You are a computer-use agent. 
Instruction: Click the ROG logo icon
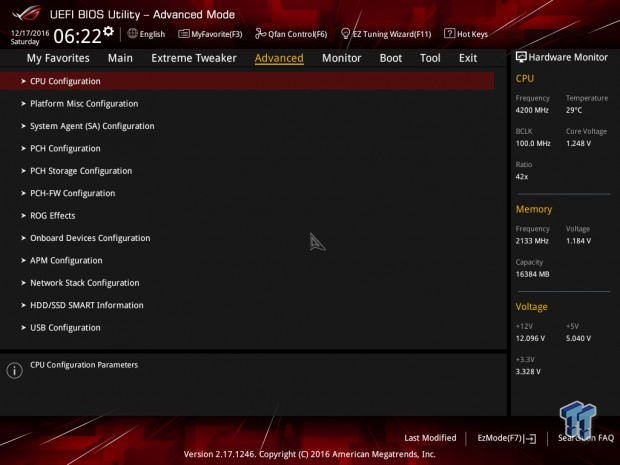tap(26, 14)
